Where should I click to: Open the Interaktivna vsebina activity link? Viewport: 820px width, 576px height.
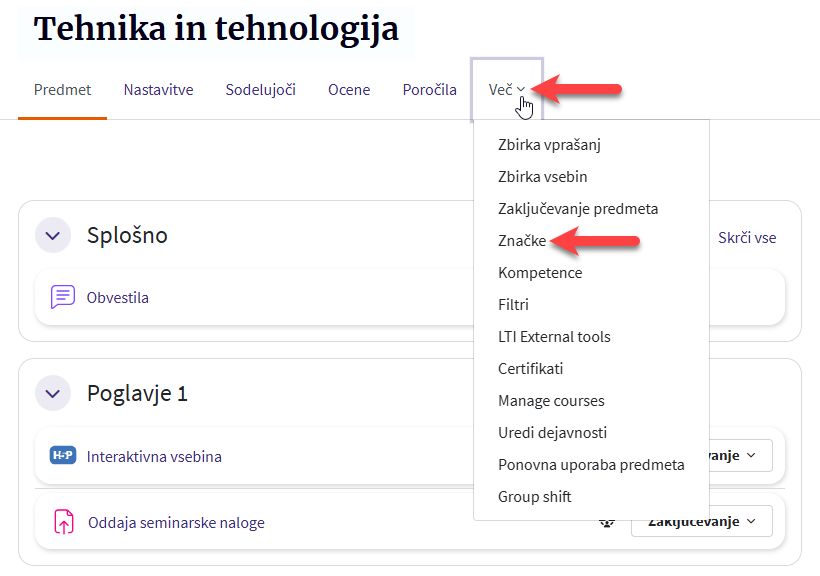pyautogui.click(x=154, y=456)
